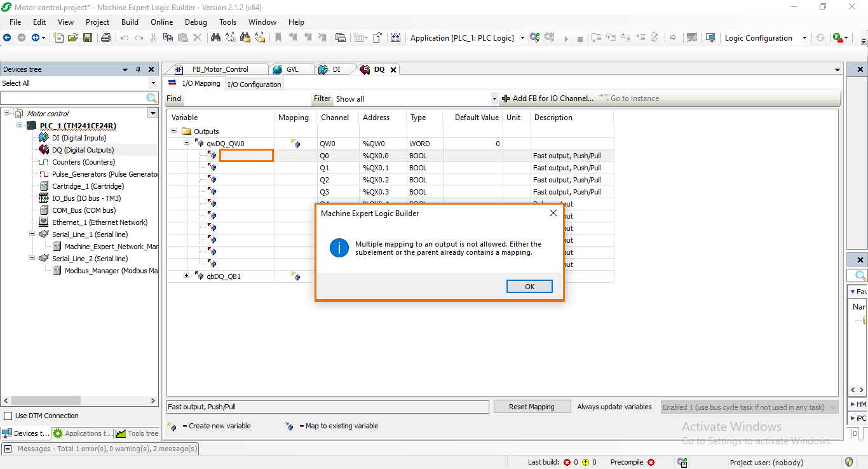868x469 pixels.
Task: Collapse the Outputs folder in the mapping table
Action: (x=173, y=131)
